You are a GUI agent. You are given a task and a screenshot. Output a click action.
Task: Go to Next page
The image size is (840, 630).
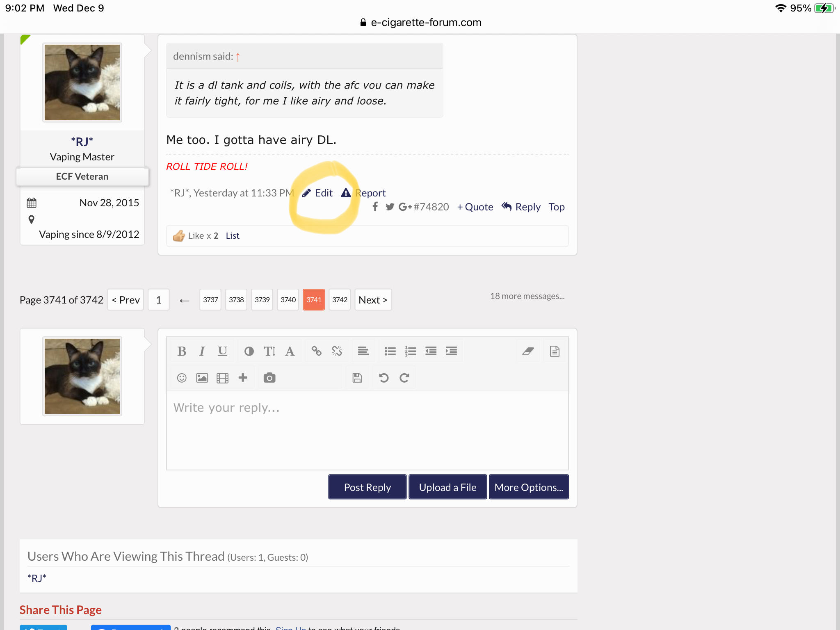coord(373,300)
